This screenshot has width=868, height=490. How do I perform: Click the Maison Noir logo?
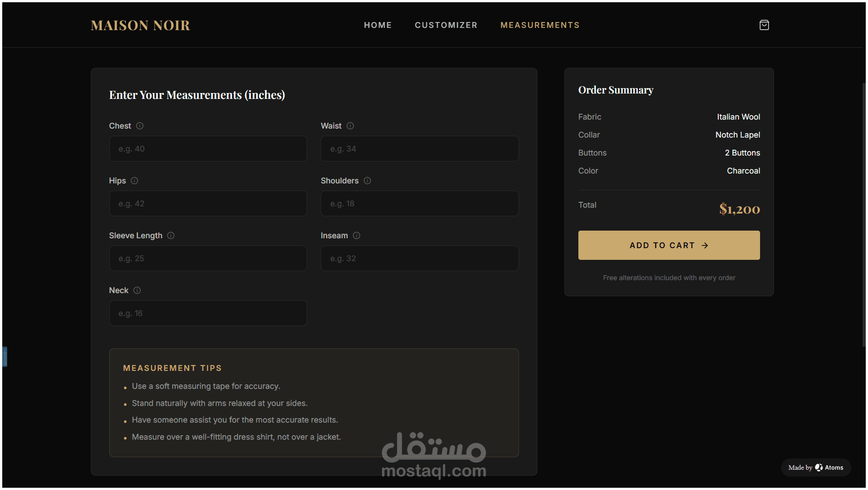(x=140, y=26)
